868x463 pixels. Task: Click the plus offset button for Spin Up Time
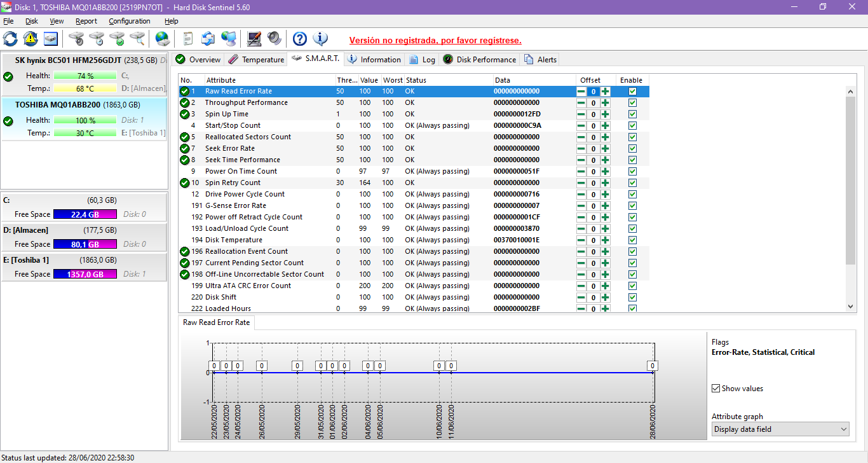[x=605, y=114]
